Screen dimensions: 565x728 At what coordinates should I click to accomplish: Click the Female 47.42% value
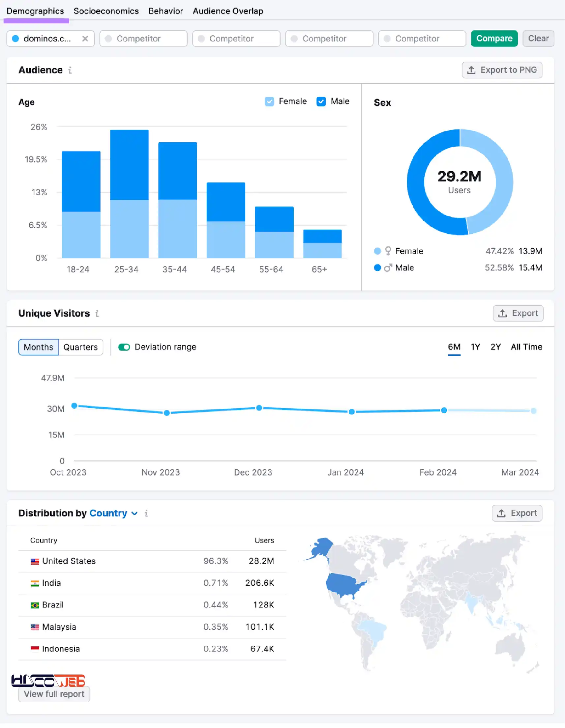tap(500, 251)
